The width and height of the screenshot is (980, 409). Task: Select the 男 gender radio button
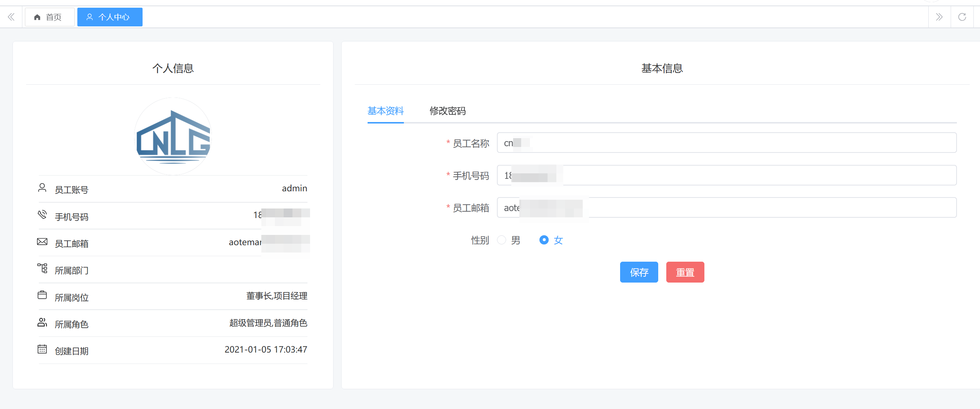(501, 240)
